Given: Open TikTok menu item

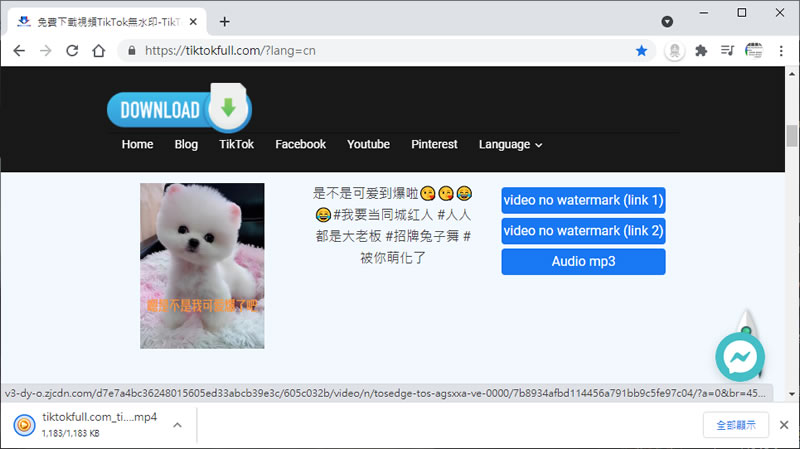Looking at the screenshot, I should coord(236,144).
